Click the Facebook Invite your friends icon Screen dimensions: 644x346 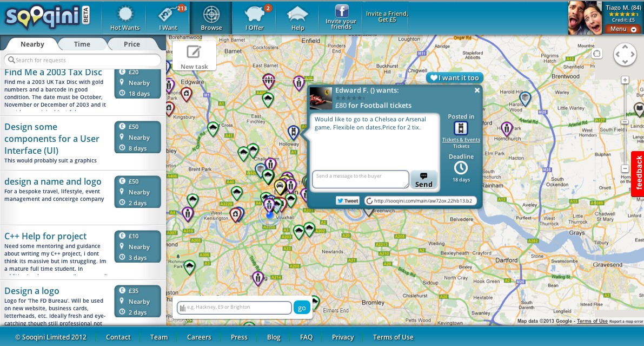point(341,17)
